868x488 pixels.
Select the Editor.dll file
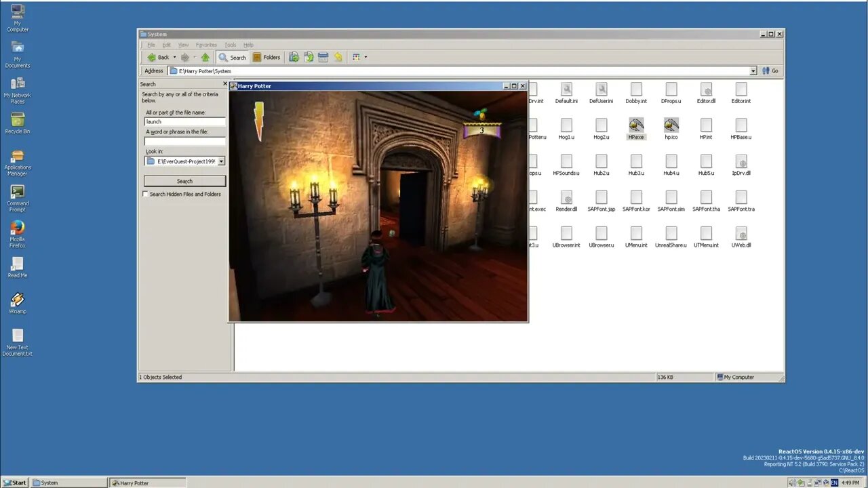706,92
